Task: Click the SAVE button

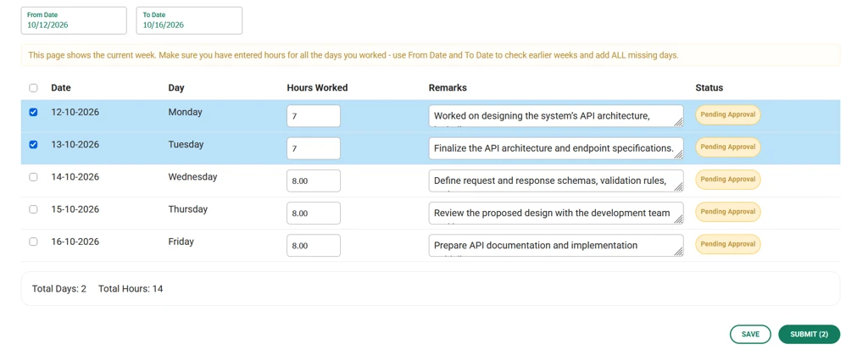Action: 750,335
